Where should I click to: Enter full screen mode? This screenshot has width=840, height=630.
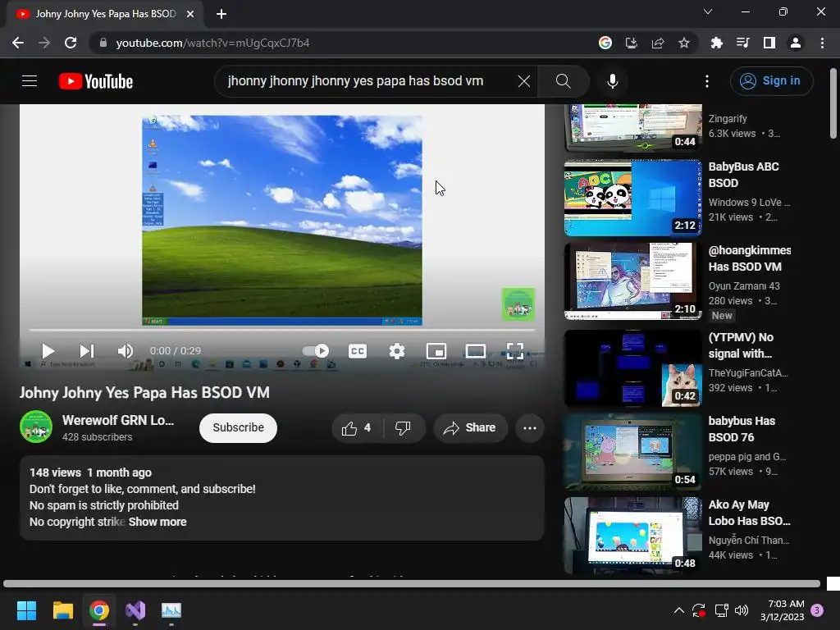pyautogui.click(x=515, y=351)
